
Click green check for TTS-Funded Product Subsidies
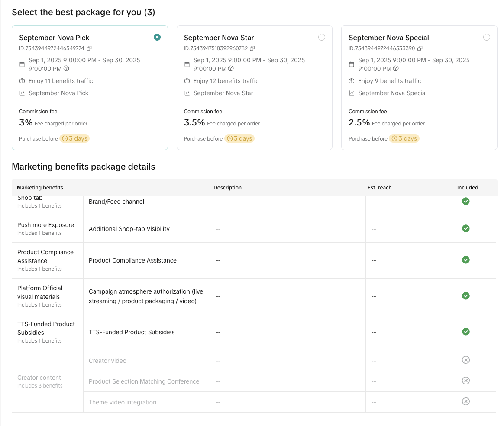[x=465, y=332]
